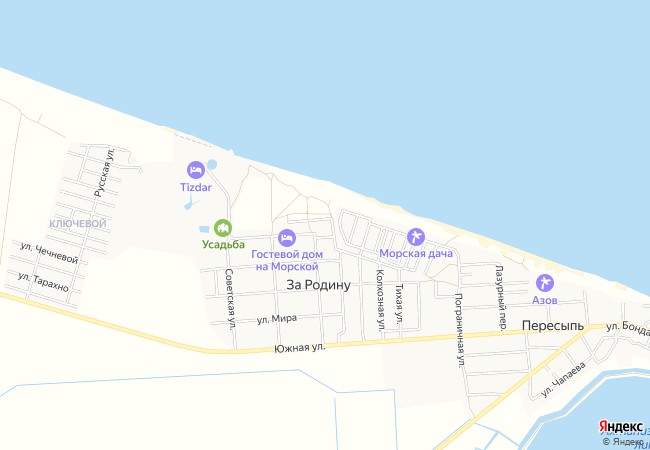Click the Южная ул. street label
Viewport: 650px width, 450px height.
click(300, 347)
